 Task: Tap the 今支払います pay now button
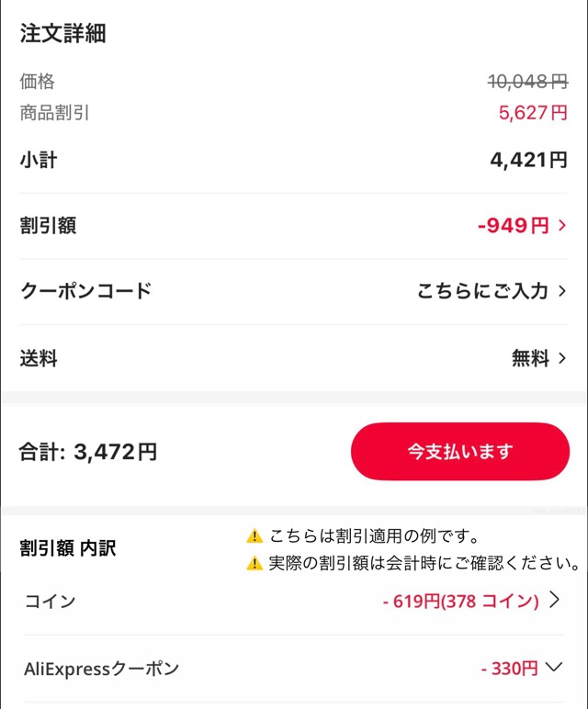(x=460, y=451)
